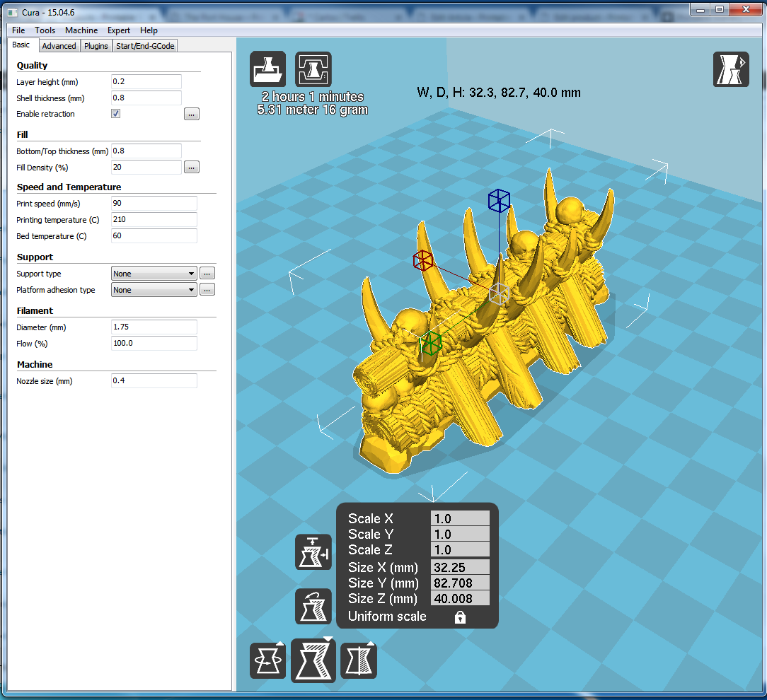The height and width of the screenshot is (700, 767).
Task: Toggle the Enable retraction checkbox
Action: coord(116,114)
